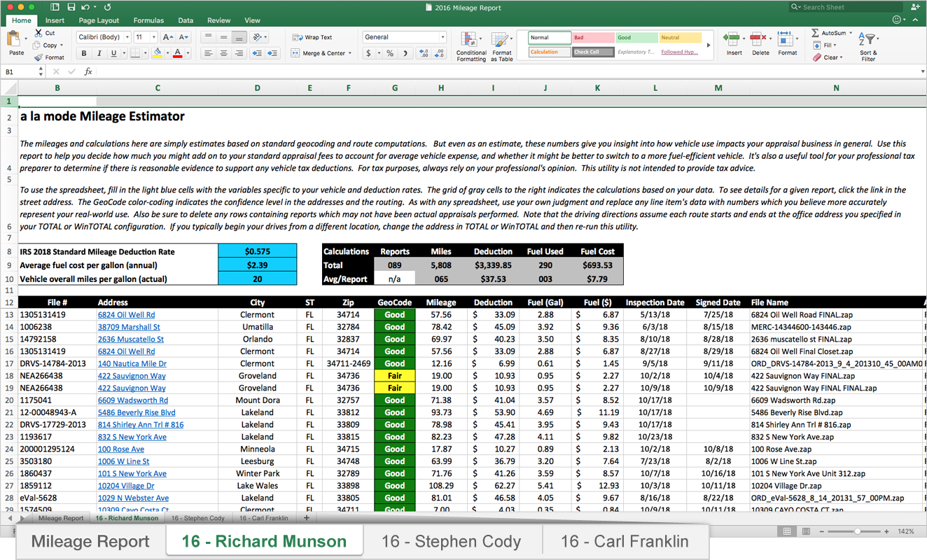Click the Undo arrow icon
The height and width of the screenshot is (560, 927).
(x=85, y=7)
